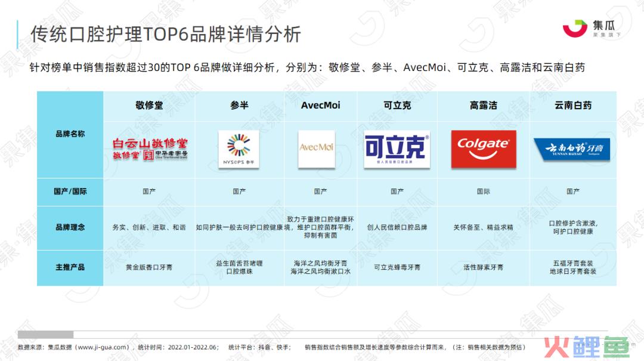The image size is (644, 361).
Task: Select the 关怀备至、精益求精 cell
Action: tap(484, 227)
